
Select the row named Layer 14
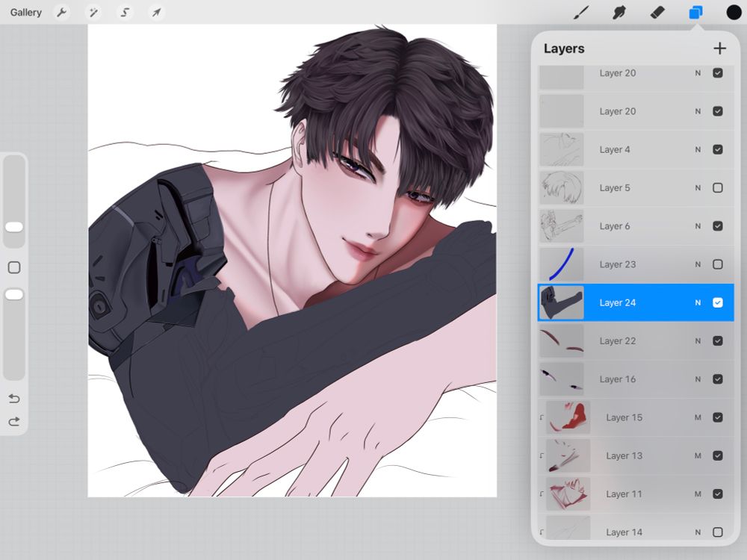(x=636, y=528)
